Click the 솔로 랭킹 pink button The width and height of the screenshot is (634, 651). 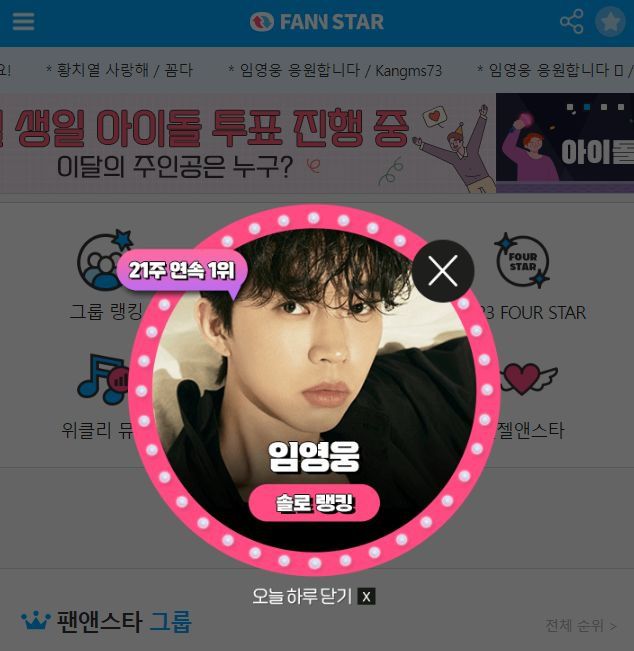tap(314, 503)
